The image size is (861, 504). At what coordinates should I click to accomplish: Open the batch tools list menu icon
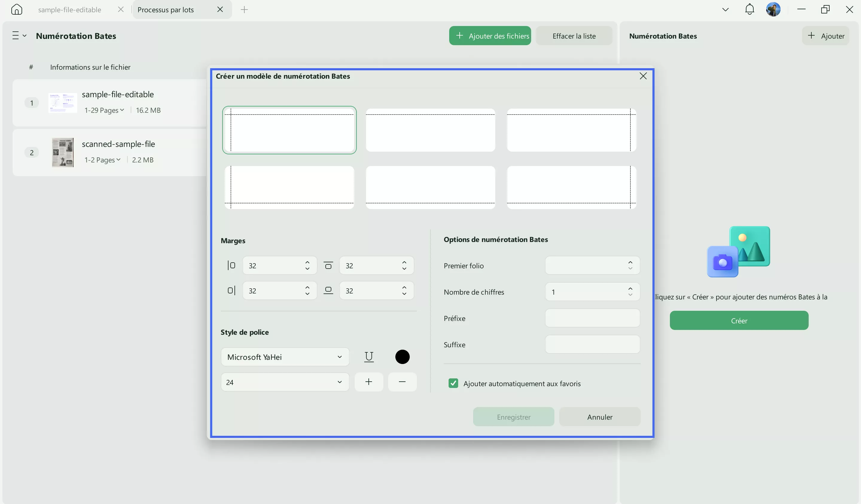pyautogui.click(x=19, y=36)
